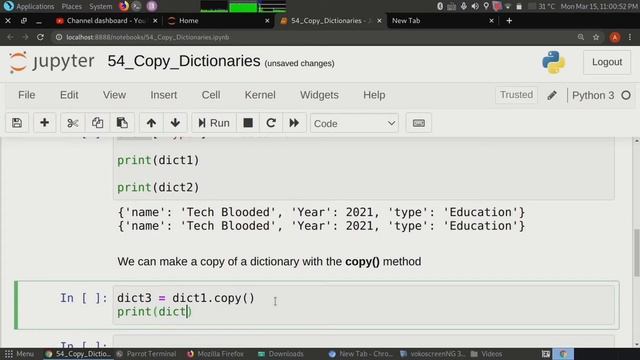The height and width of the screenshot is (360, 640).
Task: Click the dict3 = dict1.copy() code line
Action: [186, 298]
